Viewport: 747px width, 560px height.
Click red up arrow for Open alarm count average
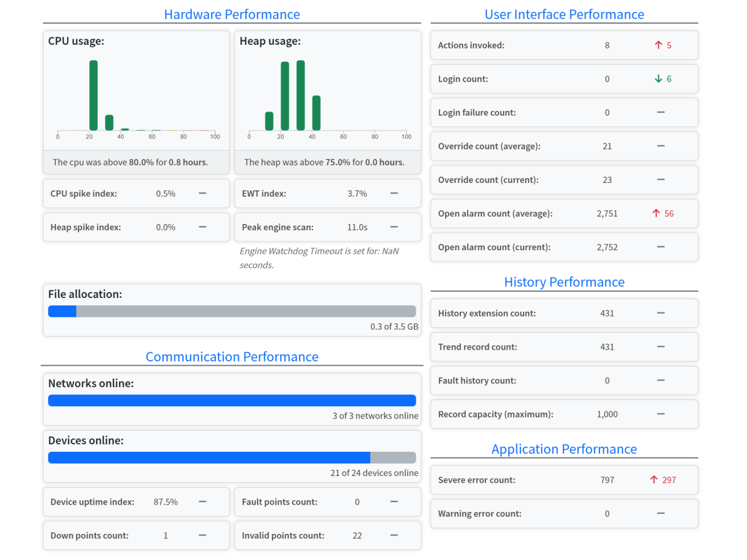[x=655, y=213]
